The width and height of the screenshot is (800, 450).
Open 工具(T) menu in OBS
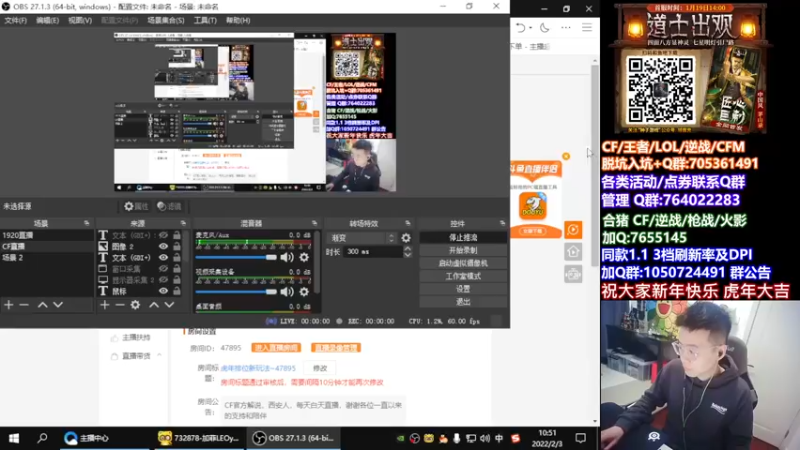[x=205, y=20]
